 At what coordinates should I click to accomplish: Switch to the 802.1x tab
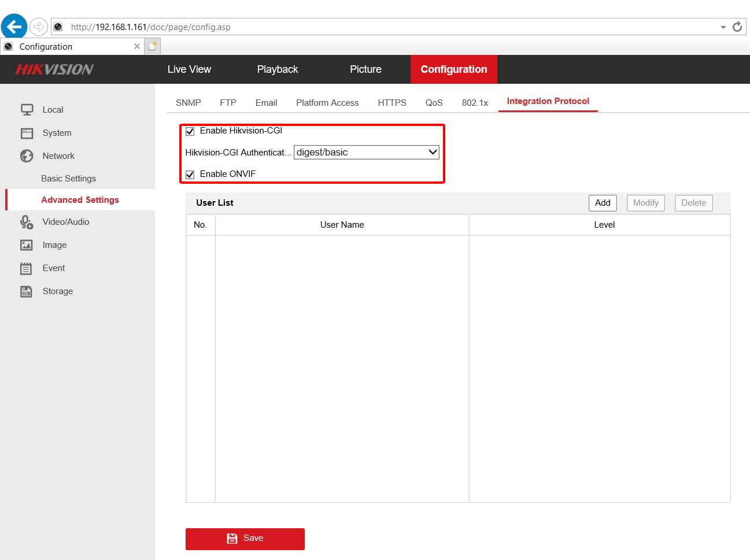[x=475, y=103]
